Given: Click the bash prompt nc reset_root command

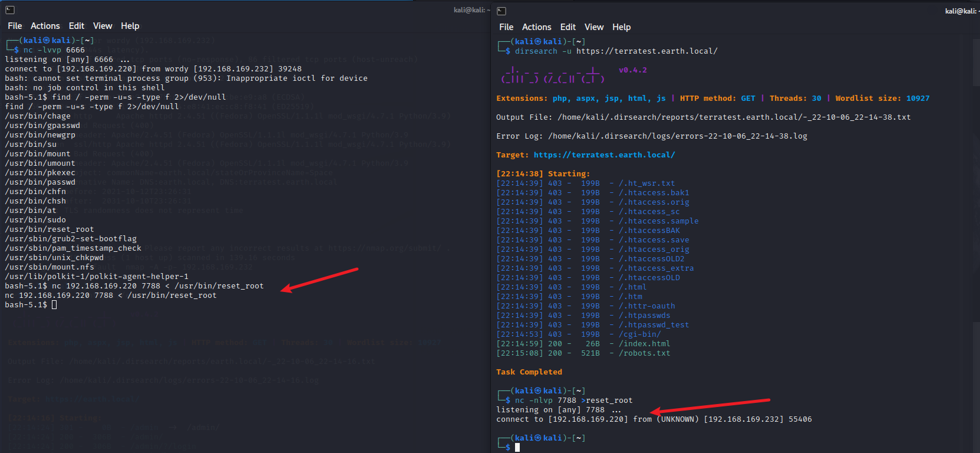Looking at the screenshot, I should coord(134,286).
